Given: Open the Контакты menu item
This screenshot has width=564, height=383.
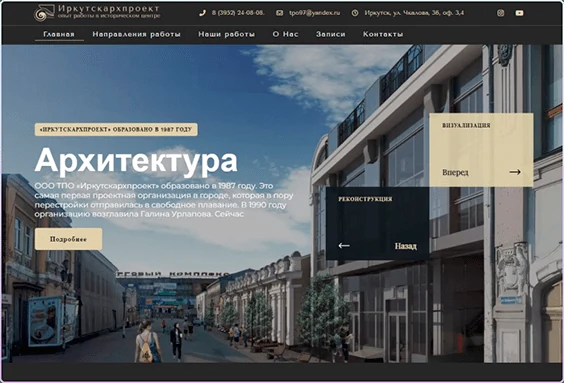Looking at the screenshot, I should 383,34.
